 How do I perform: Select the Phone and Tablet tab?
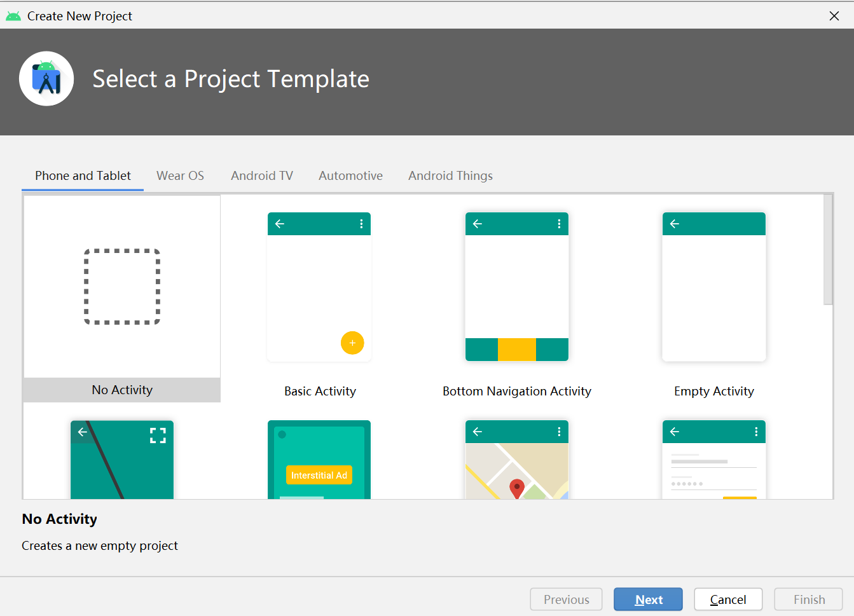(x=83, y=175)
